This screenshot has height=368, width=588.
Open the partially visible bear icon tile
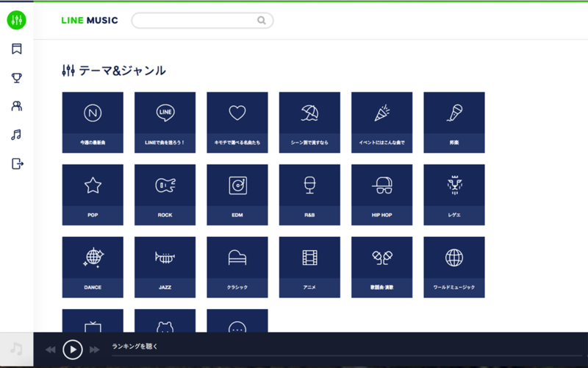[165, 321]
